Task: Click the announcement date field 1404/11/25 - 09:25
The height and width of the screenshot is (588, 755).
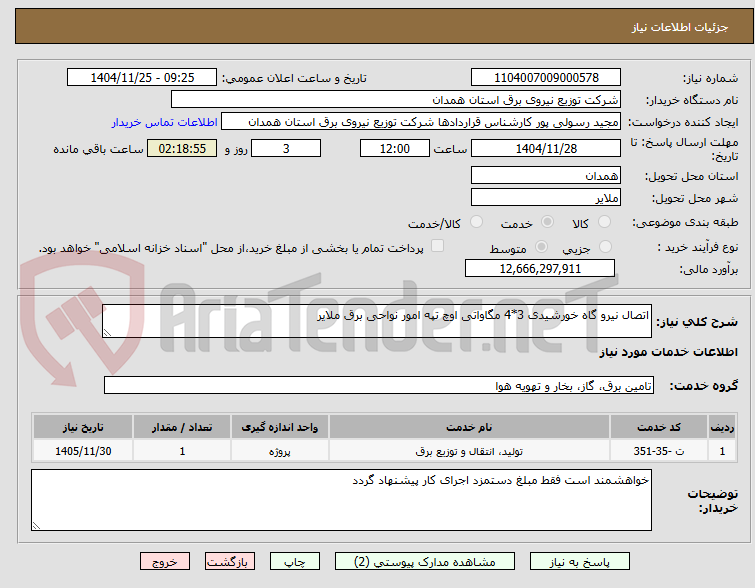Action: click(142, 78)
